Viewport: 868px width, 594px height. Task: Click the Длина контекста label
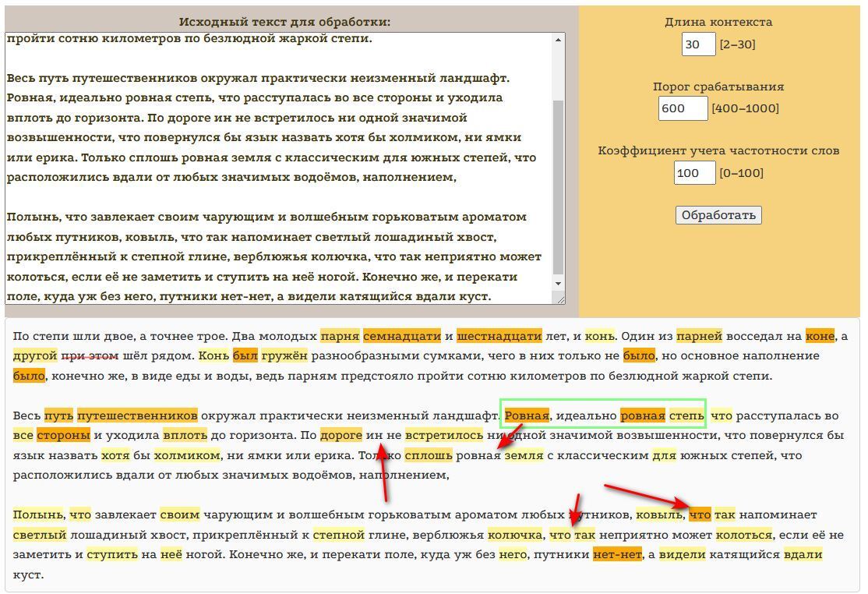tap(718, 22)
